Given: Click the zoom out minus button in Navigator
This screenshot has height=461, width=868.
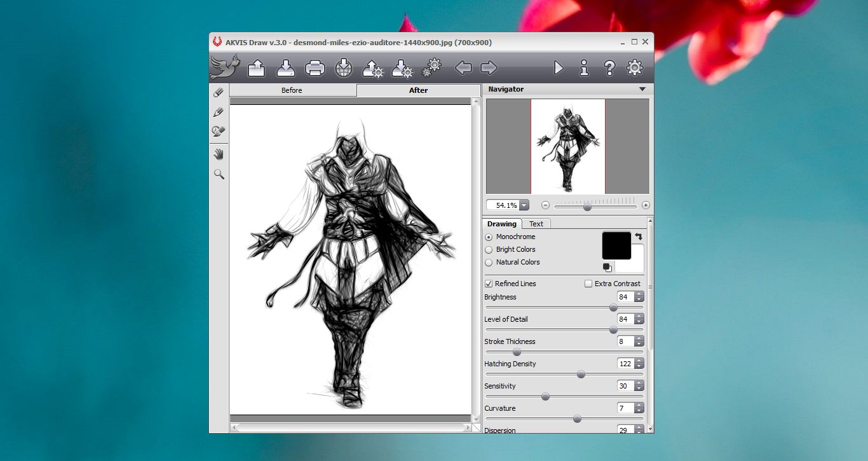Looking at the screenshot, I should 545,205.
